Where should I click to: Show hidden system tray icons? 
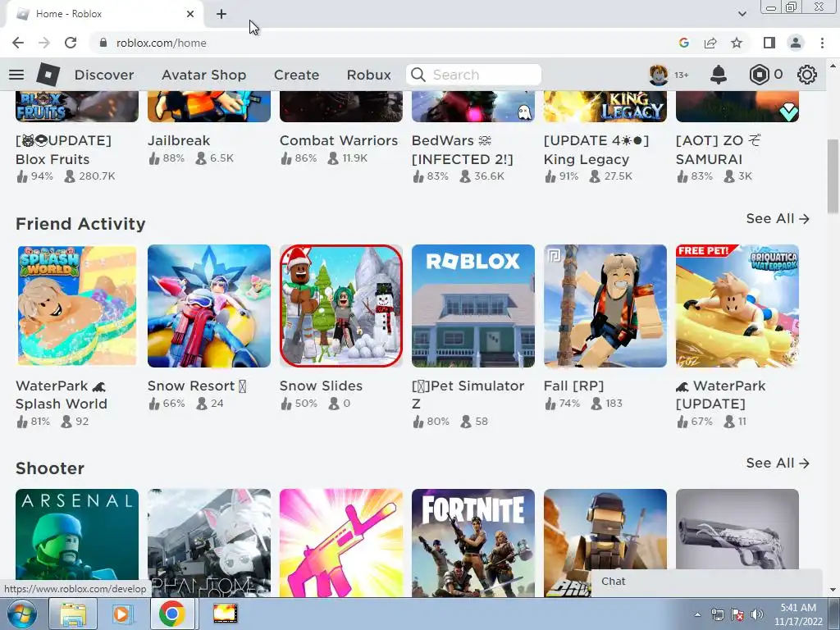[697, 614]
